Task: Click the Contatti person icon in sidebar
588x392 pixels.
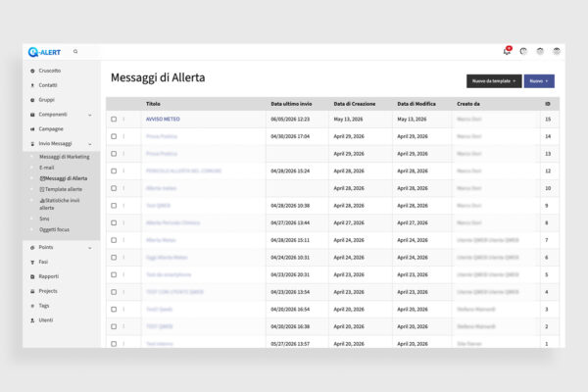Action: tap(32, 85)
